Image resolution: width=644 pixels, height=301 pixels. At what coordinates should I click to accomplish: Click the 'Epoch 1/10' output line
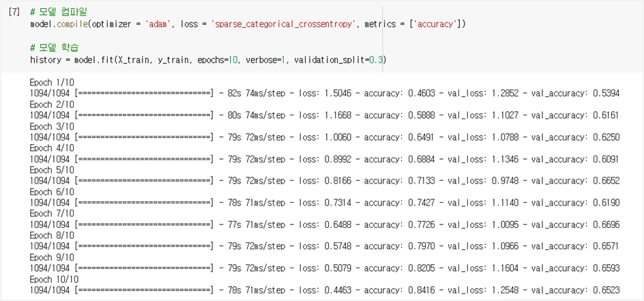click(x=52, y=83)
